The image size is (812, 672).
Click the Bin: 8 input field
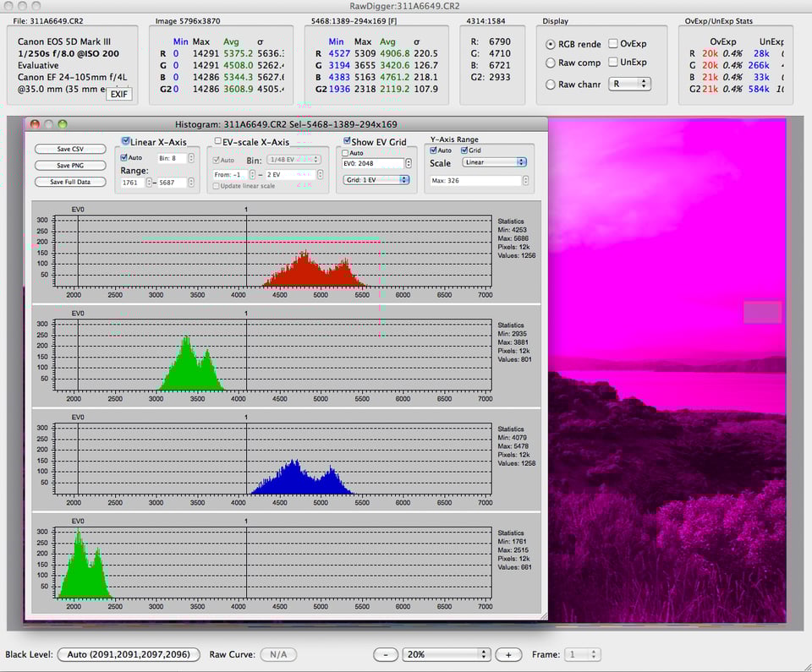pos(172,158)
